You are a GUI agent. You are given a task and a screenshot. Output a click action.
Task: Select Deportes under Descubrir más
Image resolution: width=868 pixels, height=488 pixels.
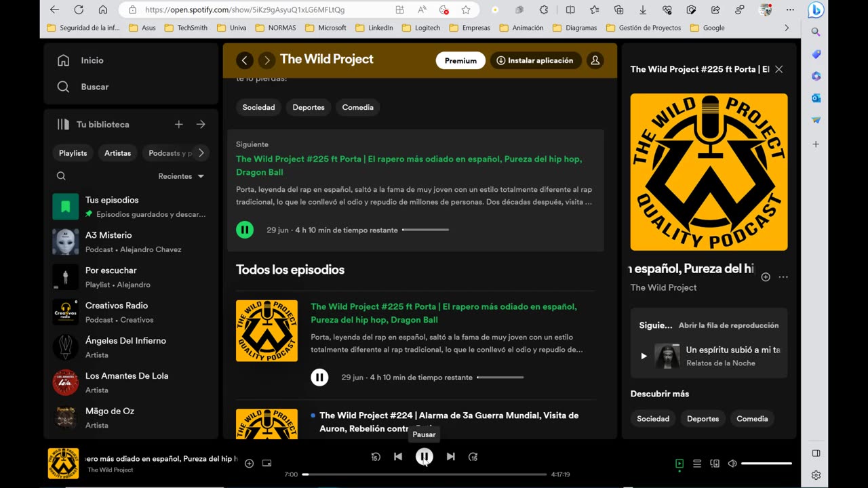(x=703, y=419)
